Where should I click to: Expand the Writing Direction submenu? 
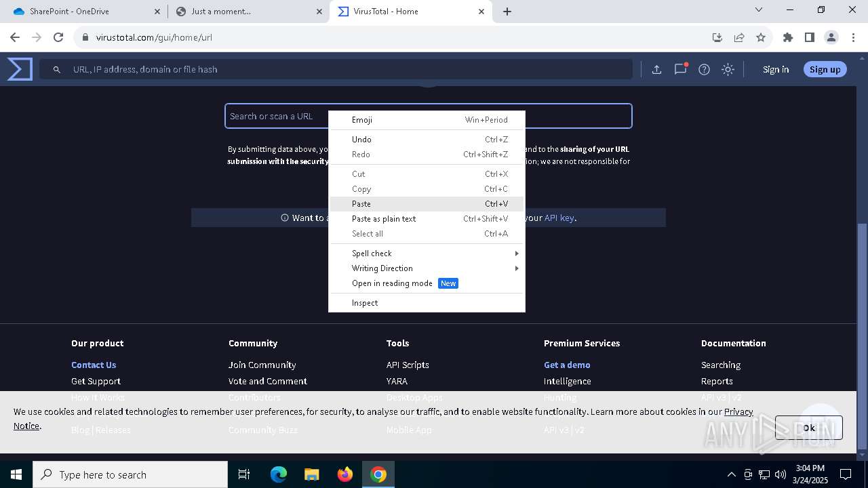[x=427, y=268]
